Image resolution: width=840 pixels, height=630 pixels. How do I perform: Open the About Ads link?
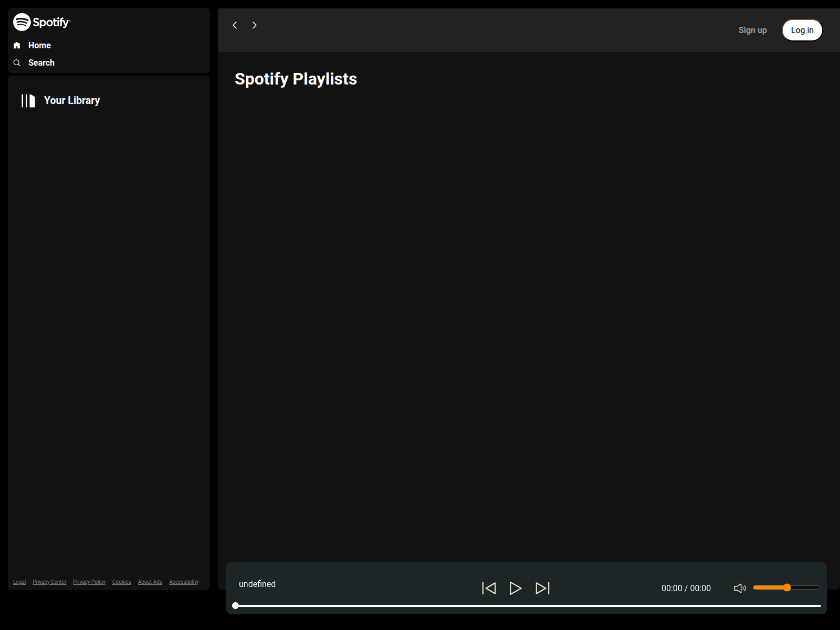(150, 582)
